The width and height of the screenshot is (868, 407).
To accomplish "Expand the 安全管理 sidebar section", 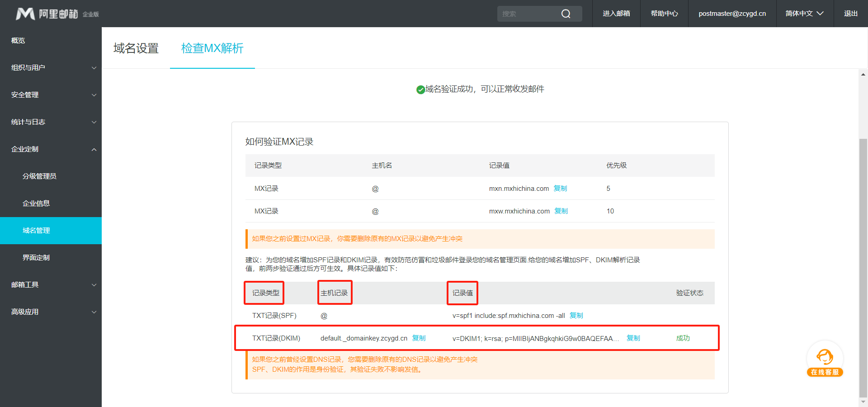I will tap(51, 95).
